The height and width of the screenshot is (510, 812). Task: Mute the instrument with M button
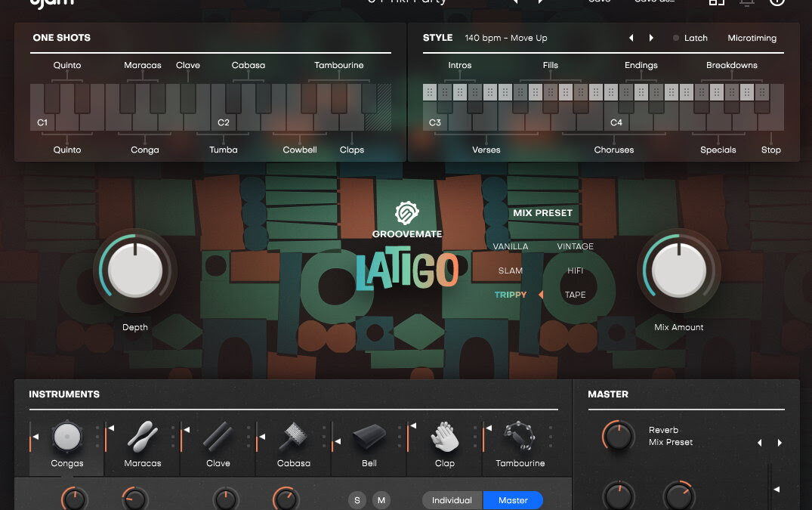pos(381,500)
